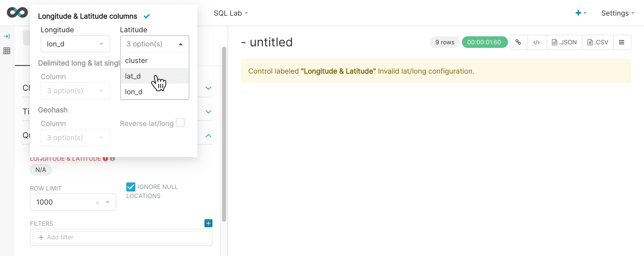Pick lon_d from the Latitude options list
644x256 pixels.
click(155, 91)
